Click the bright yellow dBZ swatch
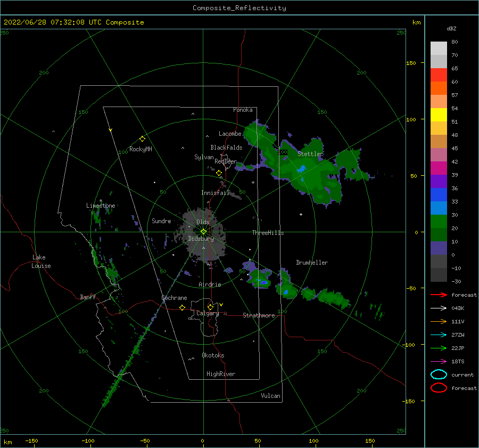479x448 pixels. coord(439,115)
